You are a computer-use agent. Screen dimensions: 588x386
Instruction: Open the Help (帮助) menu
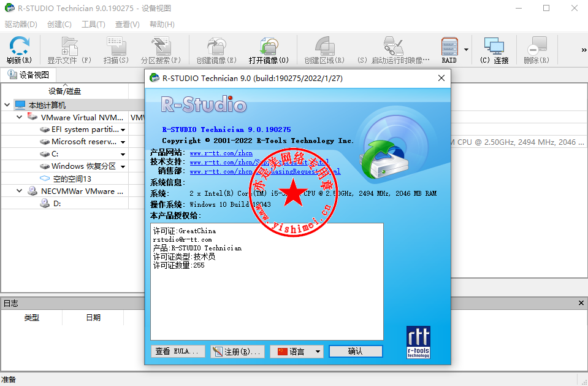162,25
